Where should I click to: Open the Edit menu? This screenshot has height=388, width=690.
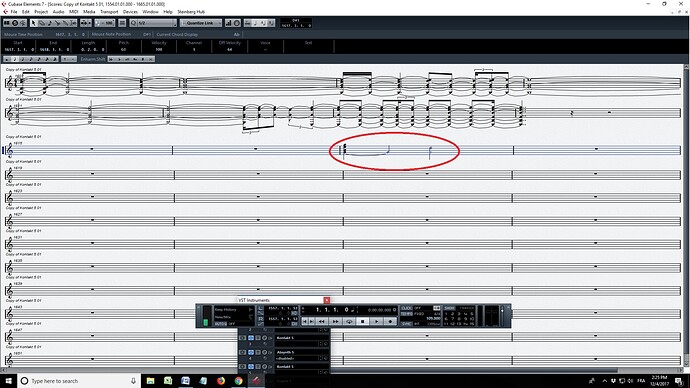point(26,12)
